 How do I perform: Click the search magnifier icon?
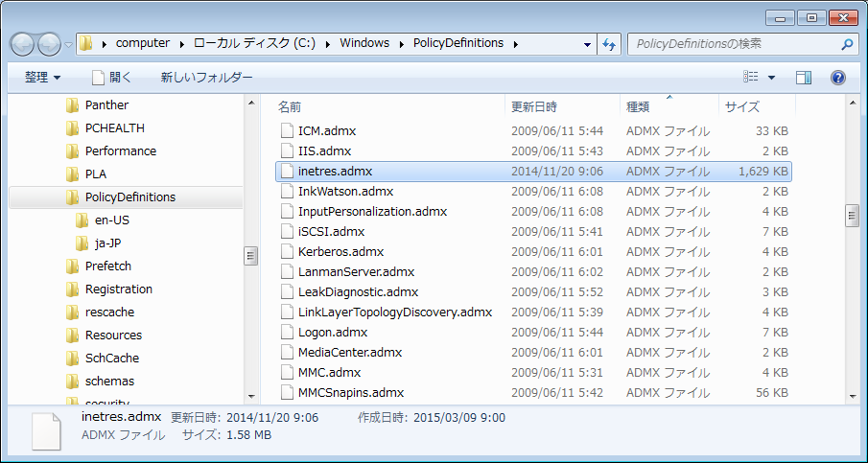(x=847, y=44)
